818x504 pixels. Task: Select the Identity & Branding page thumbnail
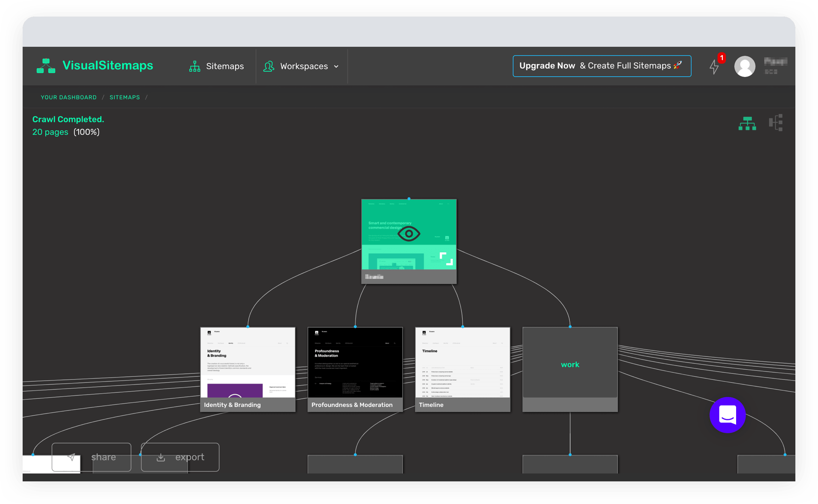click(248, 362)
